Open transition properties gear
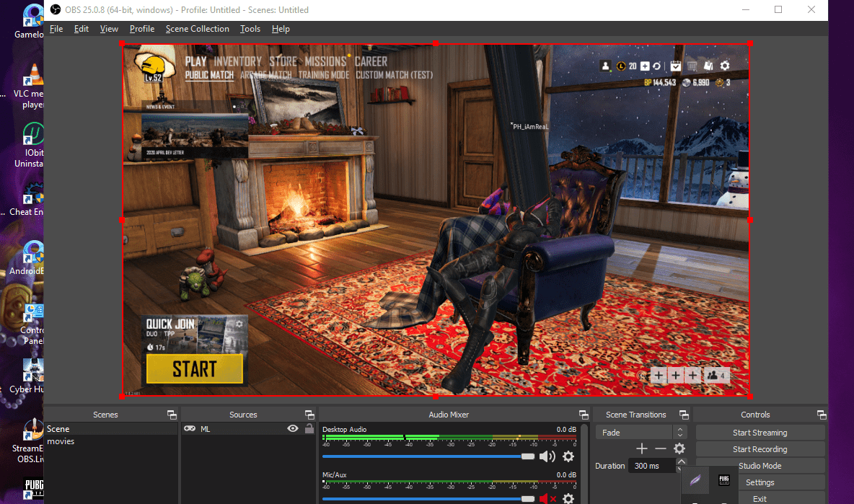This screenshot has height=504, width=854. click(x=679, y=448)
